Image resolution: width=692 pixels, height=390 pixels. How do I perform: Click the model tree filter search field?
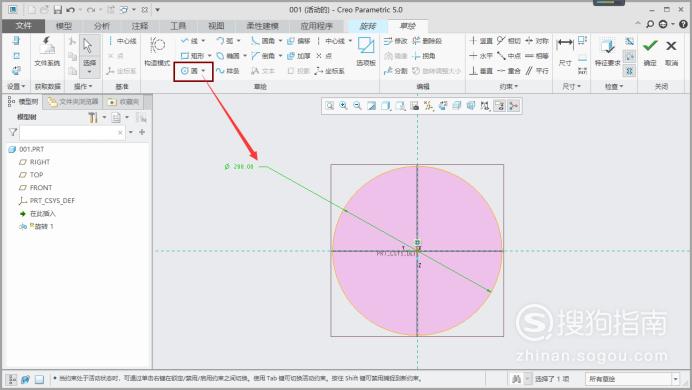click(x=72, y=132)
